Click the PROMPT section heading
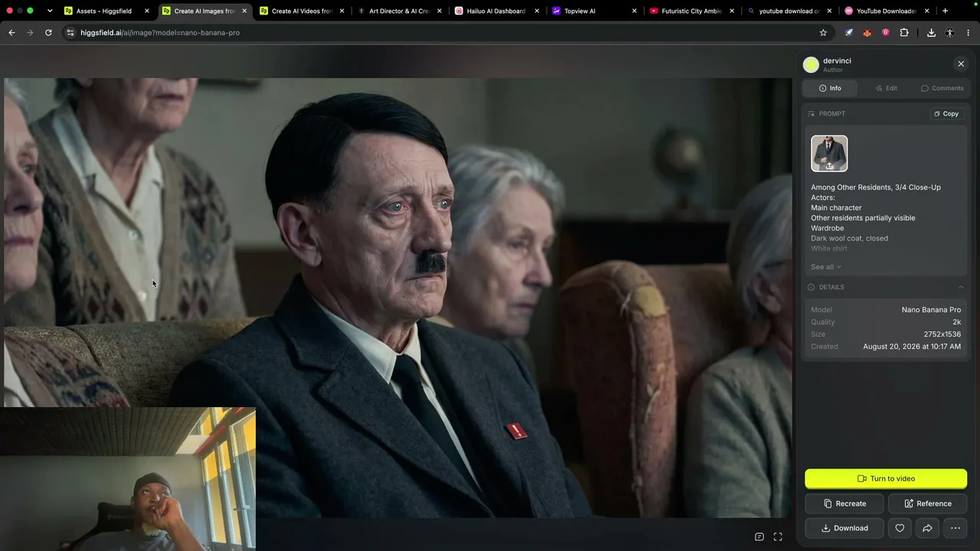980x551 pixels. [x=831, y=114]
